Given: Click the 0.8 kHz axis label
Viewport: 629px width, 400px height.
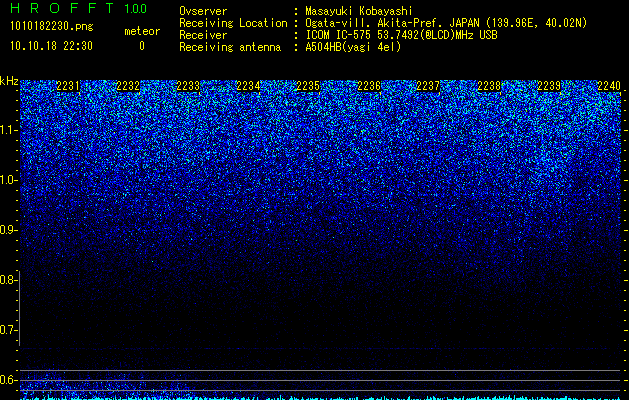Looking at the screenshot, I should 8,280.
